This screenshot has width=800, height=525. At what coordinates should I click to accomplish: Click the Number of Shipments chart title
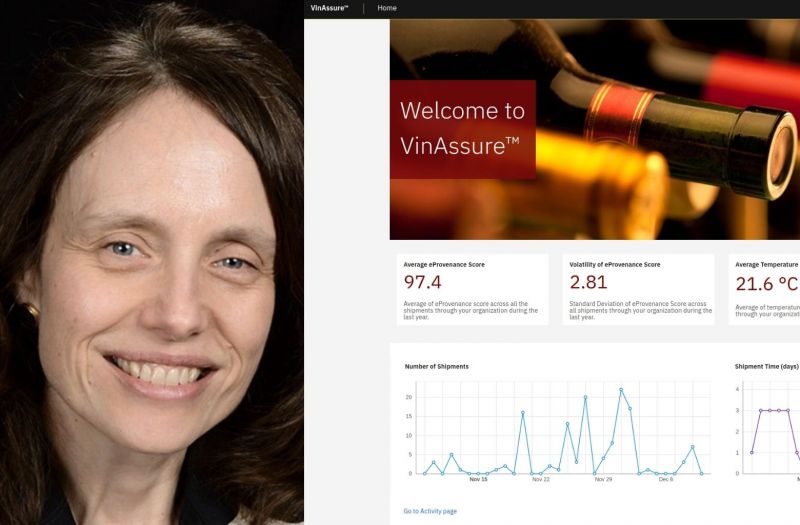click(x=436, y=366)
